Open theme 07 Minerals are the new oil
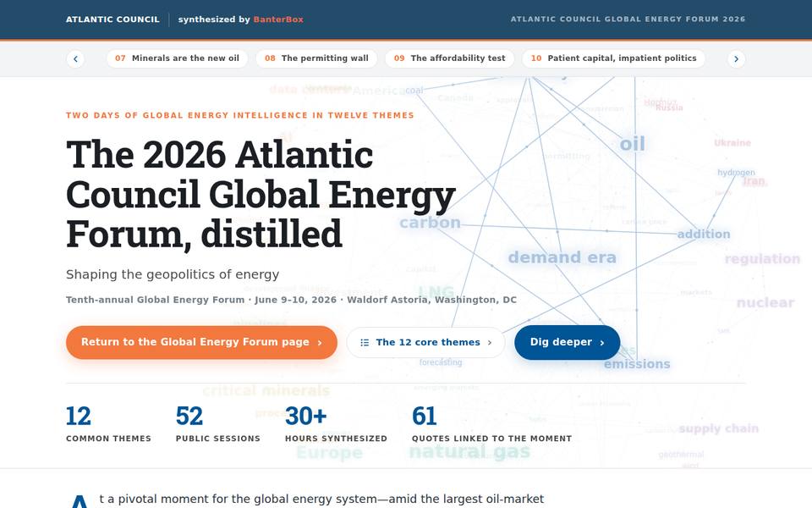This screenshot has height=508, width=812. click(177, 58)
